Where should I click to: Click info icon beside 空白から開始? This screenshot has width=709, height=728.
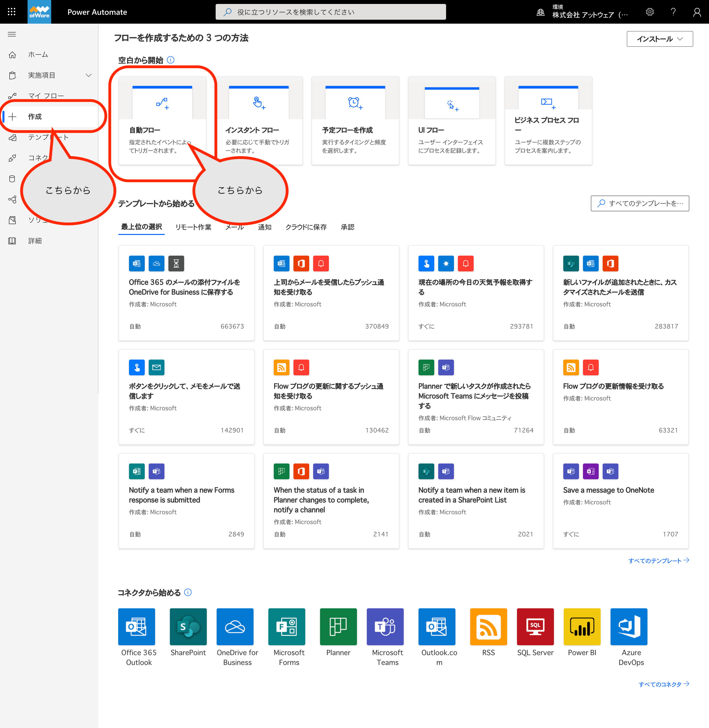[171, 60]
